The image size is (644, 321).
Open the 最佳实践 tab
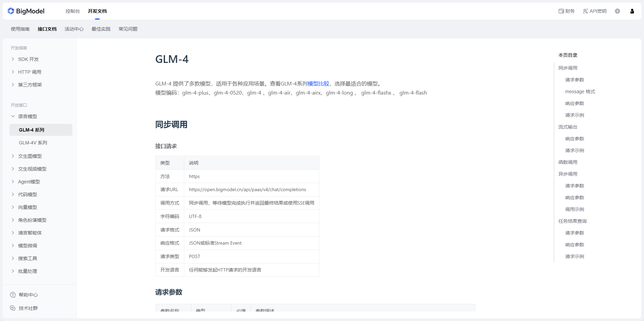(x=101, y=29)
